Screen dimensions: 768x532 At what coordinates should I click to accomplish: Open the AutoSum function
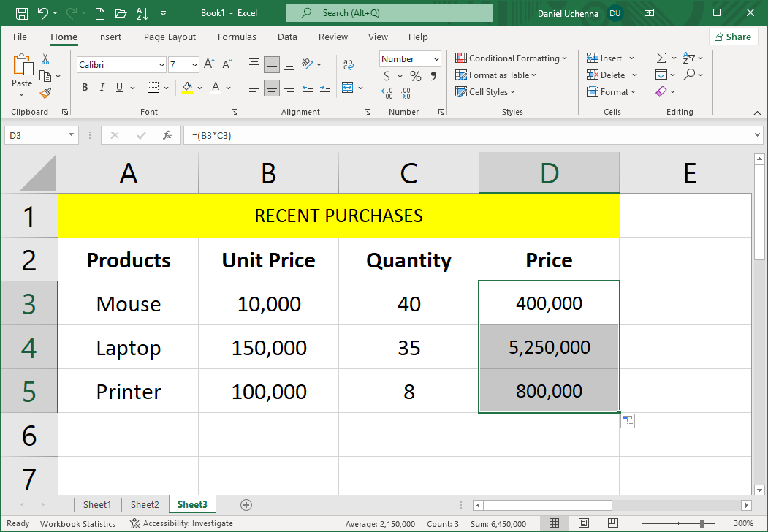click(x=663, y=57)
